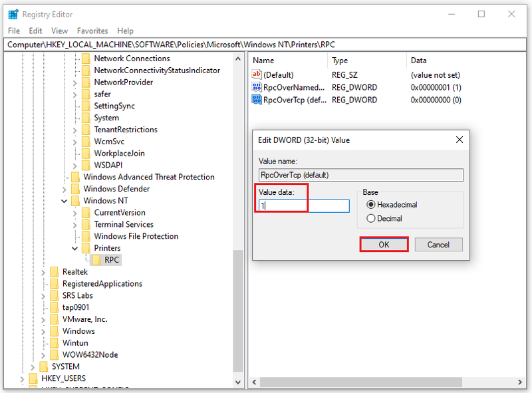Click the Terminal Services folder icon
Image resolution: width=532 pixels, height=393 pixels.
(86, 224)
